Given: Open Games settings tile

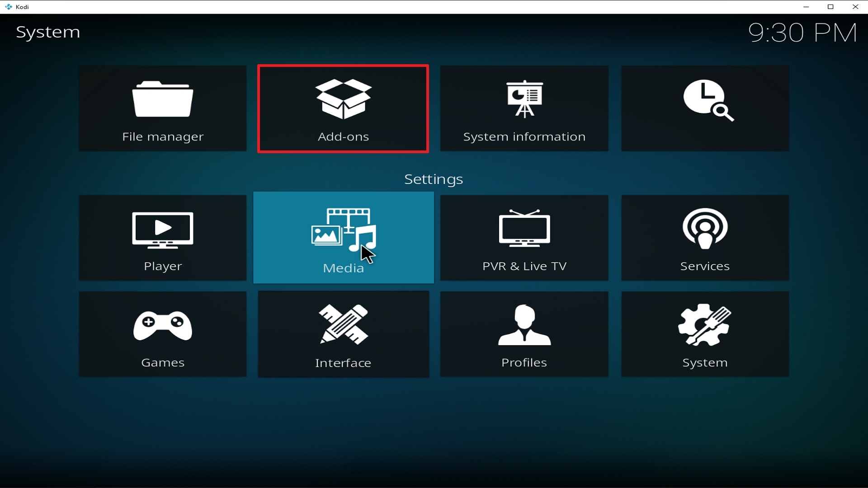Looking at the screenshot, I should point(163,334).
